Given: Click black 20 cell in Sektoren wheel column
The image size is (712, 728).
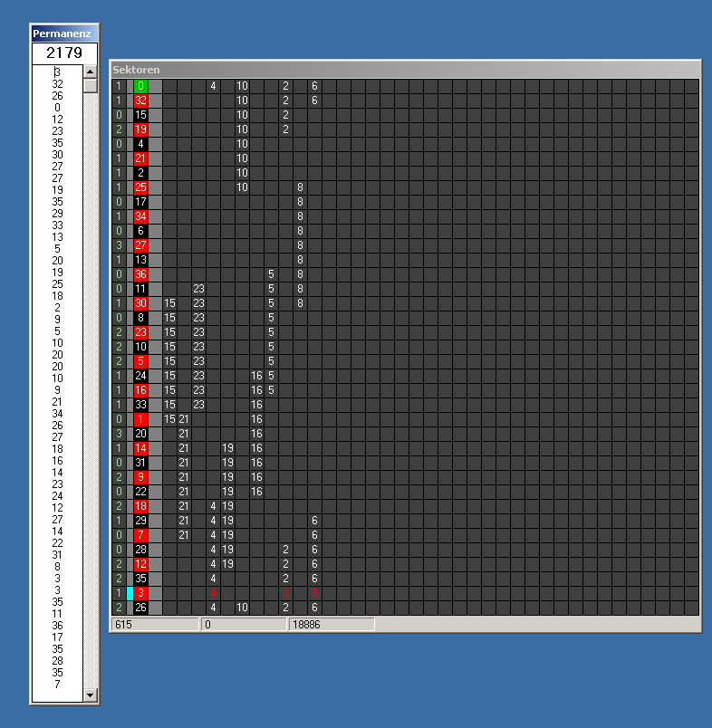Looking at the screenshot, I should (x=140, y=434).
